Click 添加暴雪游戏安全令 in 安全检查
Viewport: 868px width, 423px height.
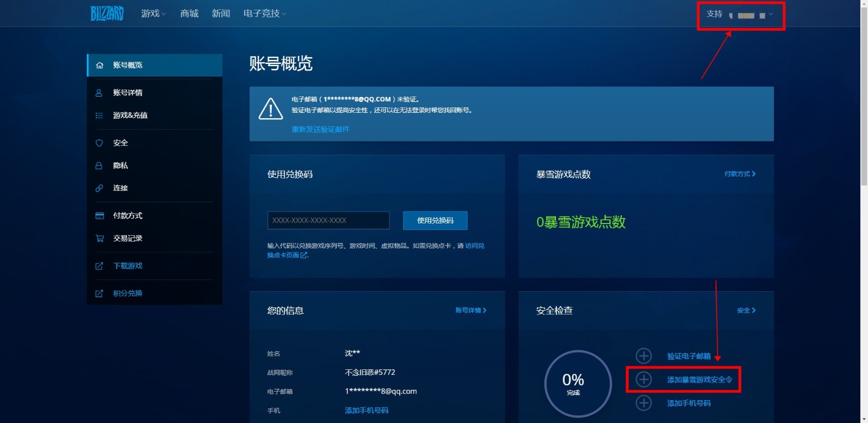tap(700, 380)
